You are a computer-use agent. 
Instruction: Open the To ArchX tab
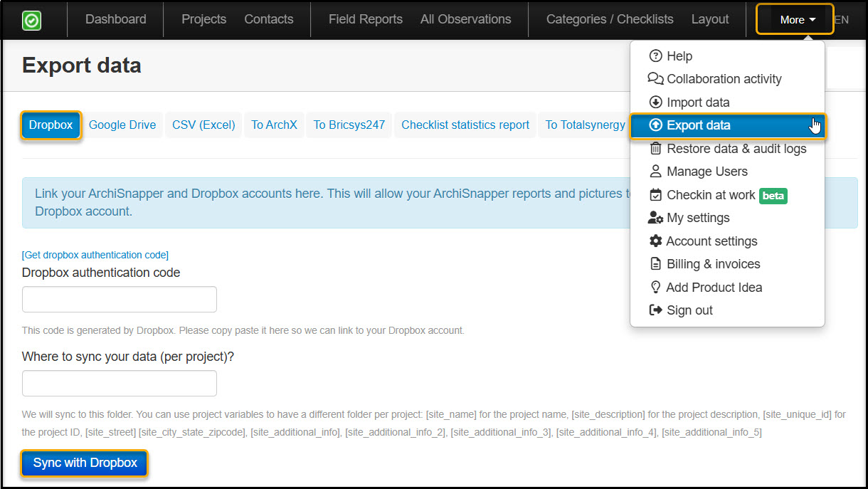(x=274, y=125)
